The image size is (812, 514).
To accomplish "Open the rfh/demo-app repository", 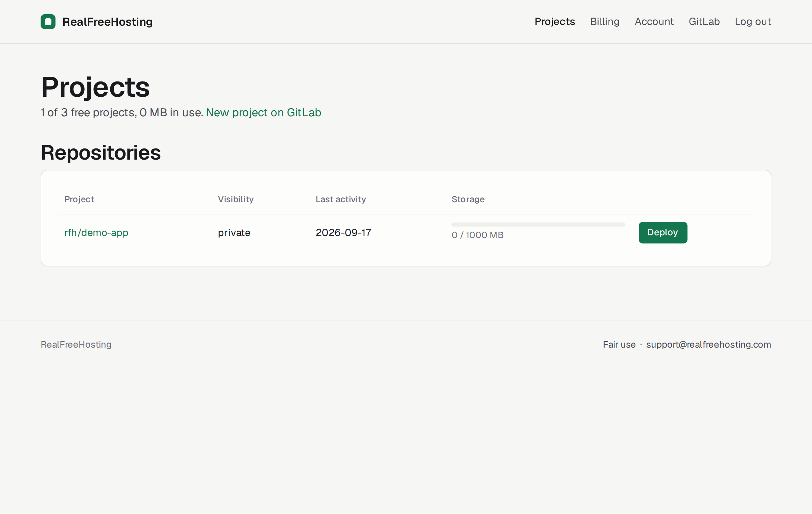I will coord(96,233).
